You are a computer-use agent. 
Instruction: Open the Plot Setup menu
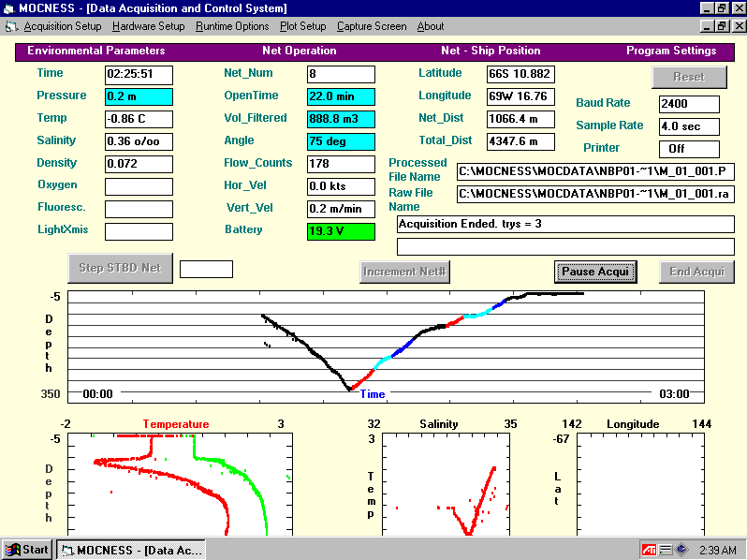click(302, 26)
